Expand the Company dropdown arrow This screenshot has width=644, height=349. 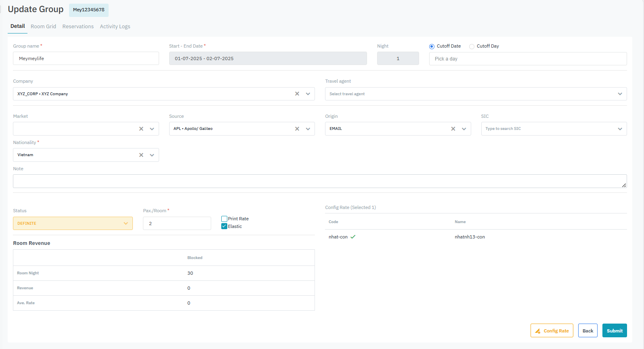[308, 94]
